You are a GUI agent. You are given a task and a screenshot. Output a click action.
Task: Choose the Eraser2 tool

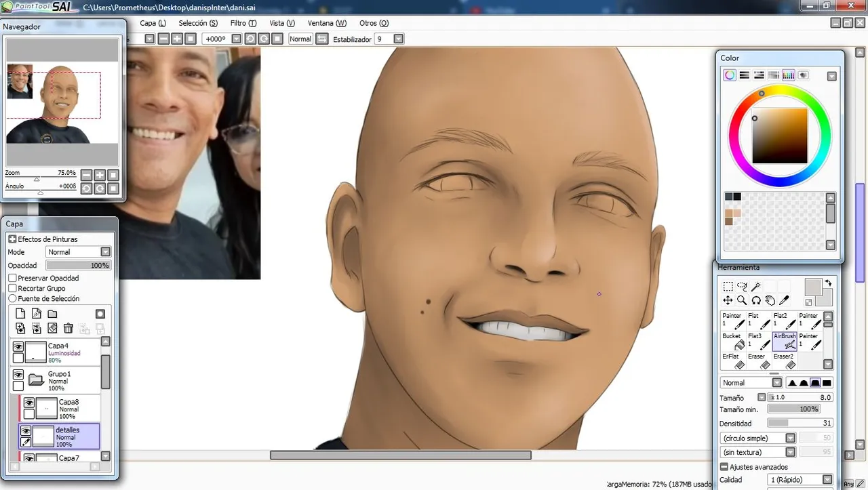click(785, 361)
